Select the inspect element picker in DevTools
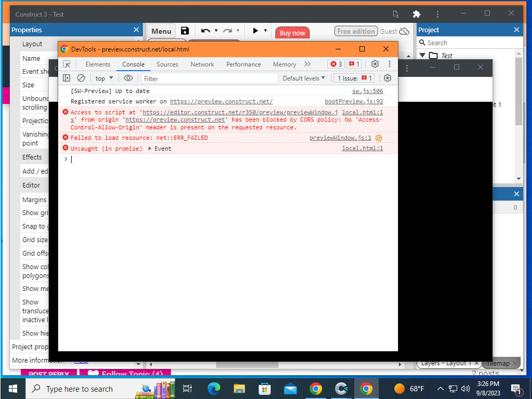The image size is (532, 399). 66,64
